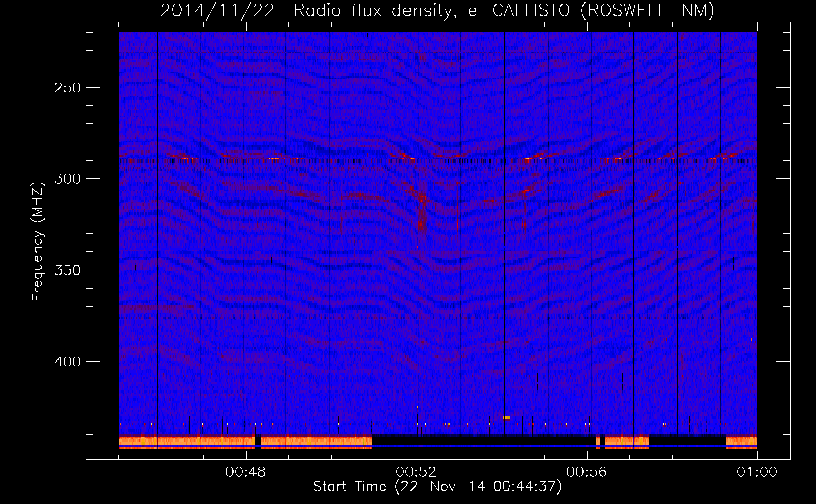Viewport: 816px width, 504px height.
Task: Click the "Frequency (MHZ)" y-axis title
Action: coord(38,241)
